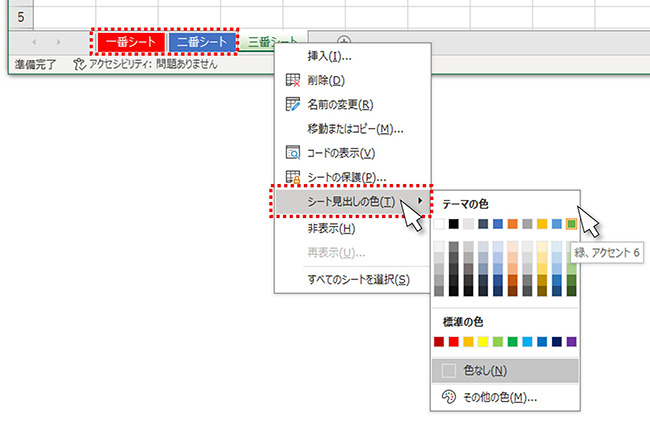Choose the black theme color swatch
650x421 pixels.
[x=455, y=224]
